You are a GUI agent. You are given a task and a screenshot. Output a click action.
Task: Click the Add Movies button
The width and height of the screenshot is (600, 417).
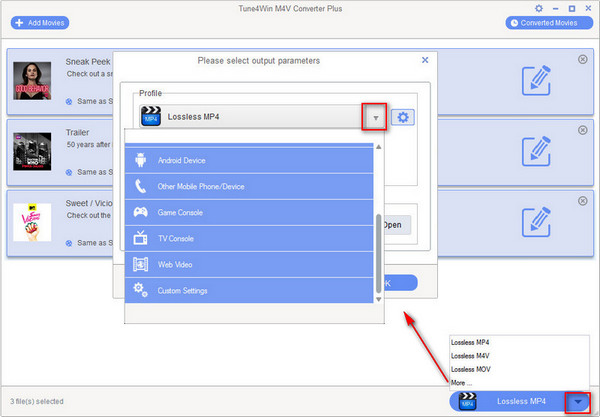[x=40, y=23]
